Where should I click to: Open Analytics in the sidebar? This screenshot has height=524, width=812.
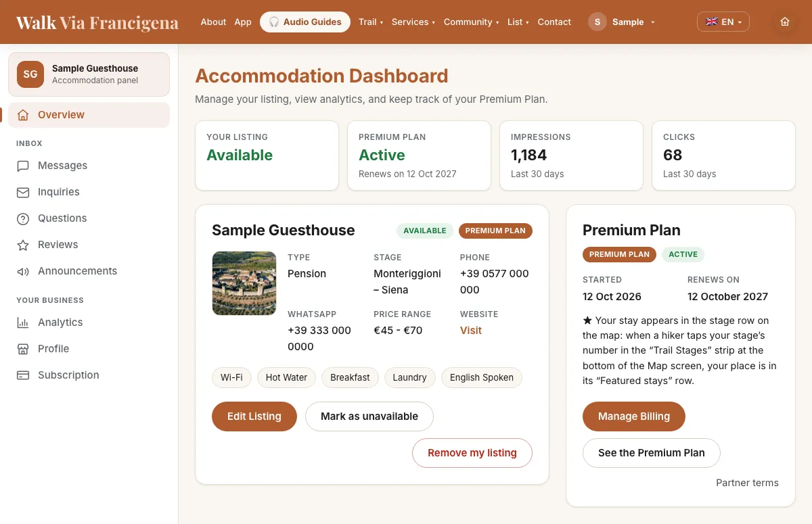[x=89, y=323]
